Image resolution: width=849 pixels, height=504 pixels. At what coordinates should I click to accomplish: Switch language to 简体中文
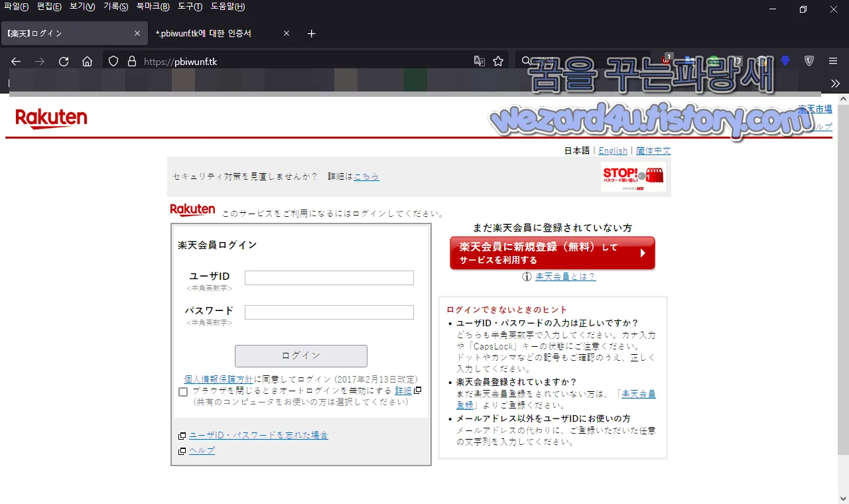pyautogui.click(x=653, y=151)
